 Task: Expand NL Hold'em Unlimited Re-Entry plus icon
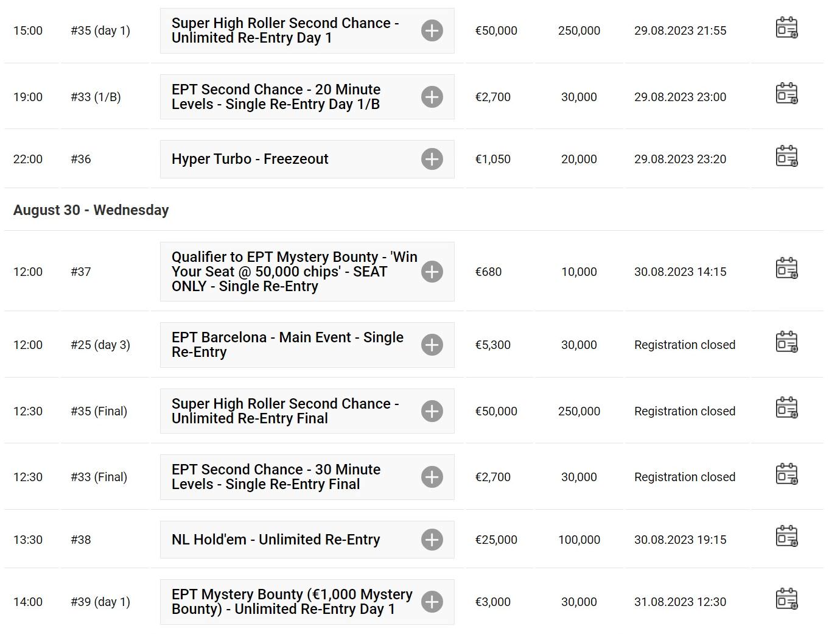(432, 540)
